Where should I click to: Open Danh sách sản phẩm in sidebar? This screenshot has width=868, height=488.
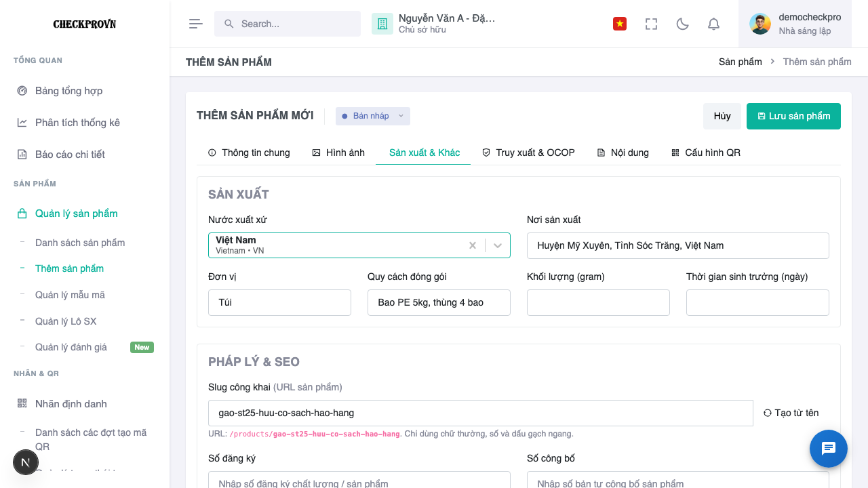80,243
